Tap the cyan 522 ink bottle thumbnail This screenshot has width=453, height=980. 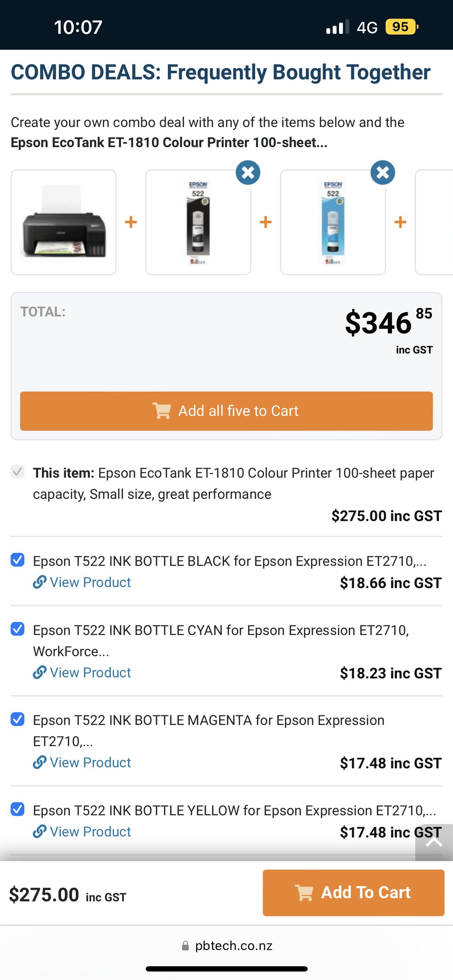tap(333, 222)
